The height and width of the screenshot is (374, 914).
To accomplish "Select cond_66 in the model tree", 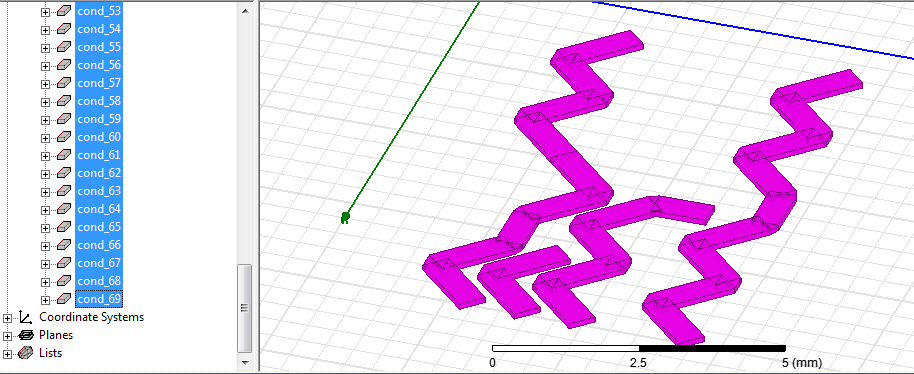I will pos(99,245).
